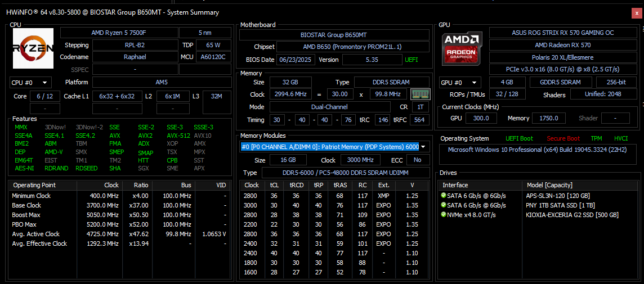Click the XMP entry in memory timing table
644x284 pixels.
(x=383, y=196)
